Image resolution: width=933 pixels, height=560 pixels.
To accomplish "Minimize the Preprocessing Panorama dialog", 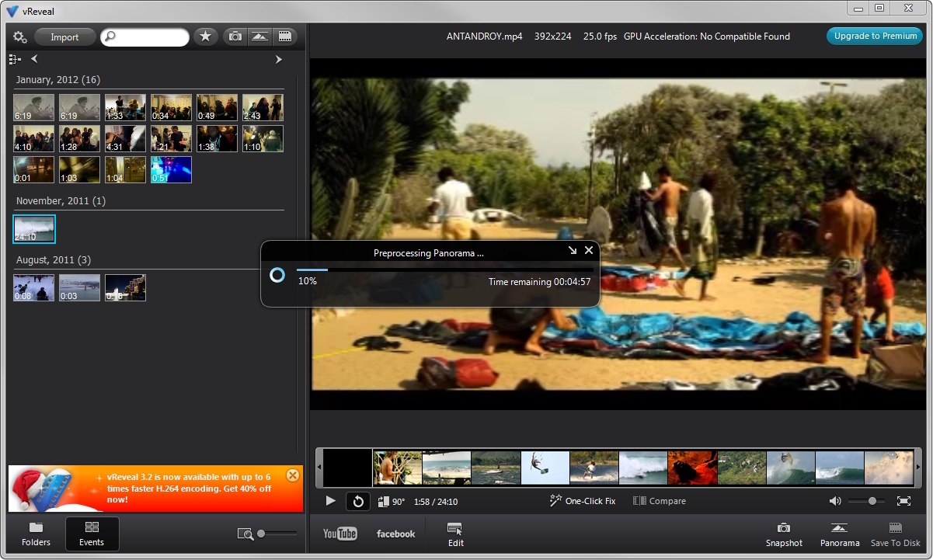I will 573,250.
